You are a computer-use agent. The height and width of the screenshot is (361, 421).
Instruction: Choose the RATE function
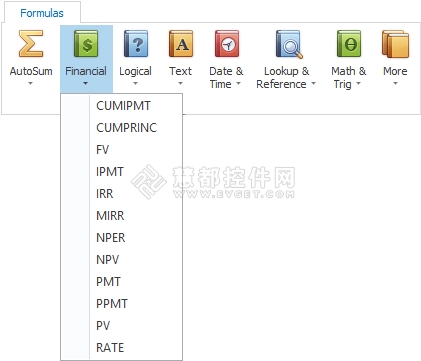click(121, 348)
